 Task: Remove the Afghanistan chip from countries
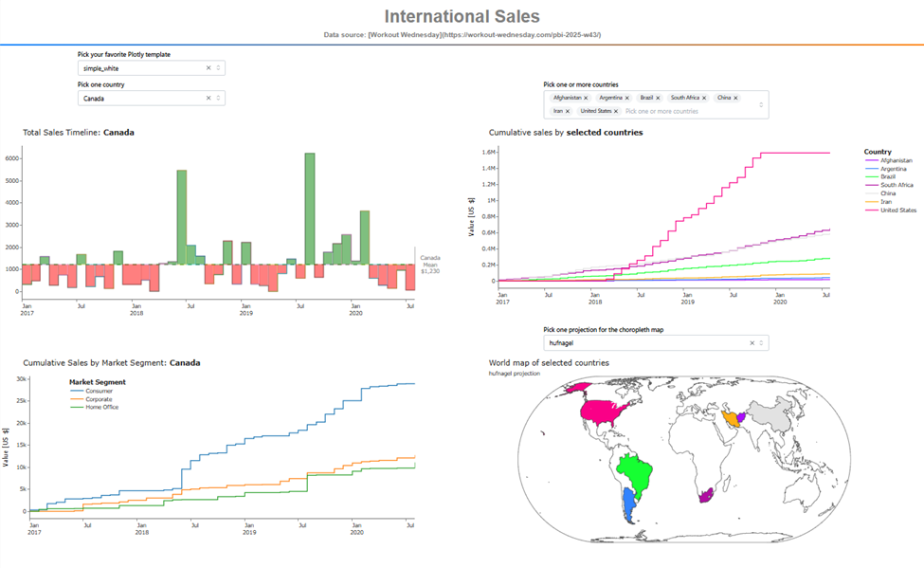[586, 98]
